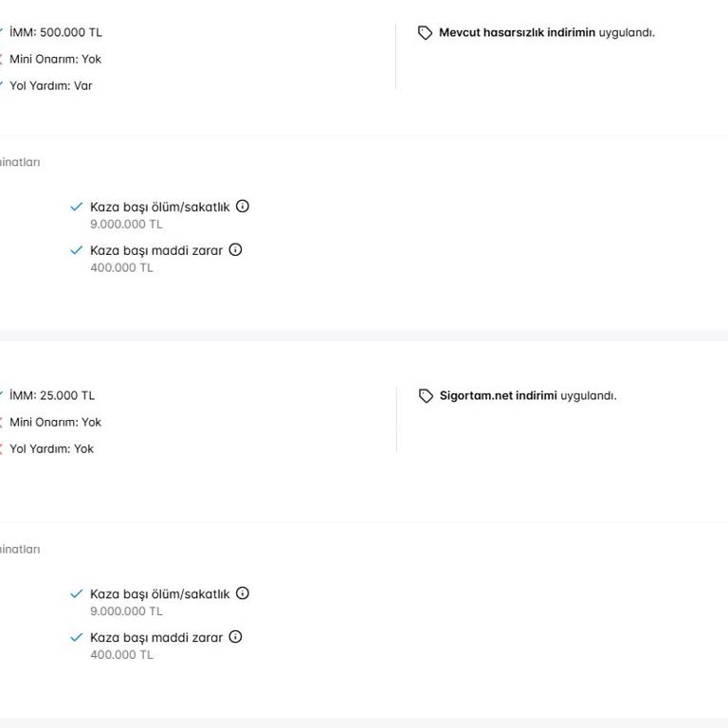Click info icon beside first offer's Kaza başı maddi zarar

[x=236, y=250]
